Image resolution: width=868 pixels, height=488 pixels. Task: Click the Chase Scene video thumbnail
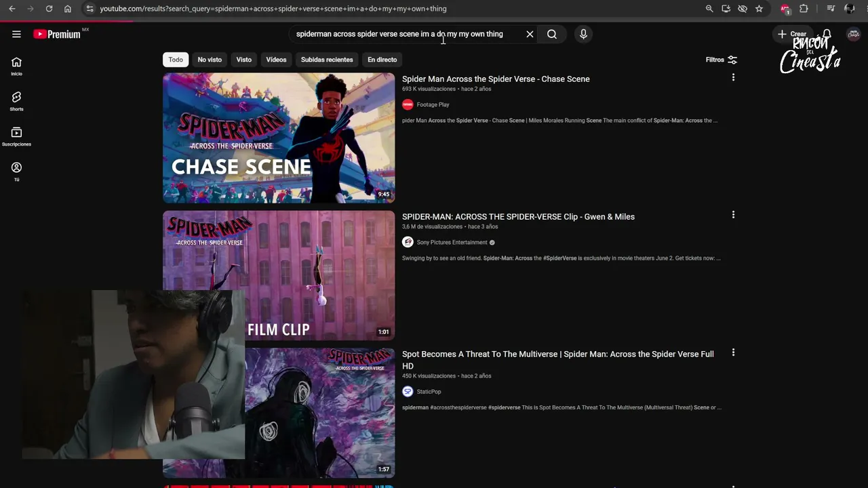tap(279, 138)
